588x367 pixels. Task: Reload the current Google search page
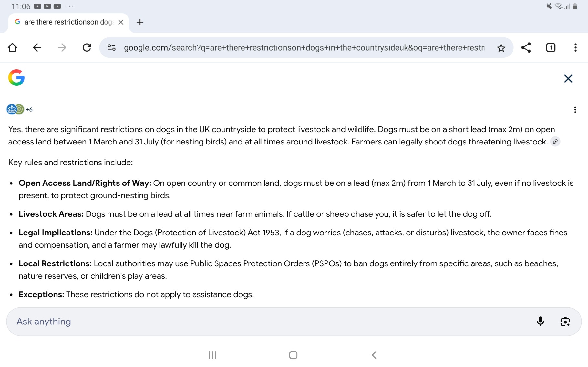pyautogui.click(x=87, y=48)
